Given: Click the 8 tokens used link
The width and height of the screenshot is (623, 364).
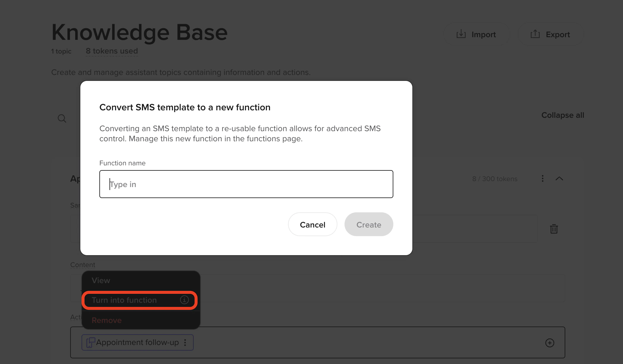Looking at the screenshot, I should point(112,51).
